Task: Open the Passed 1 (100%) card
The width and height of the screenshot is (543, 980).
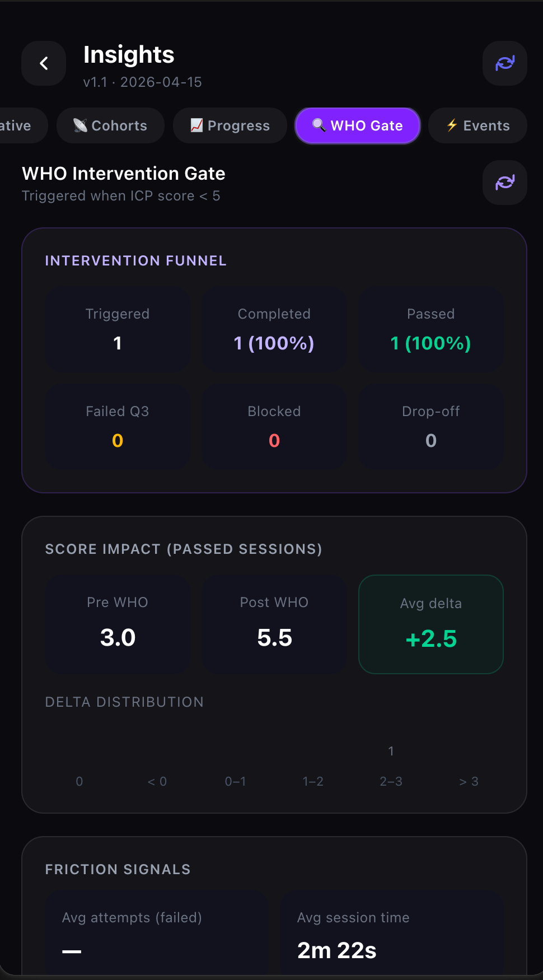Action: 430,329
